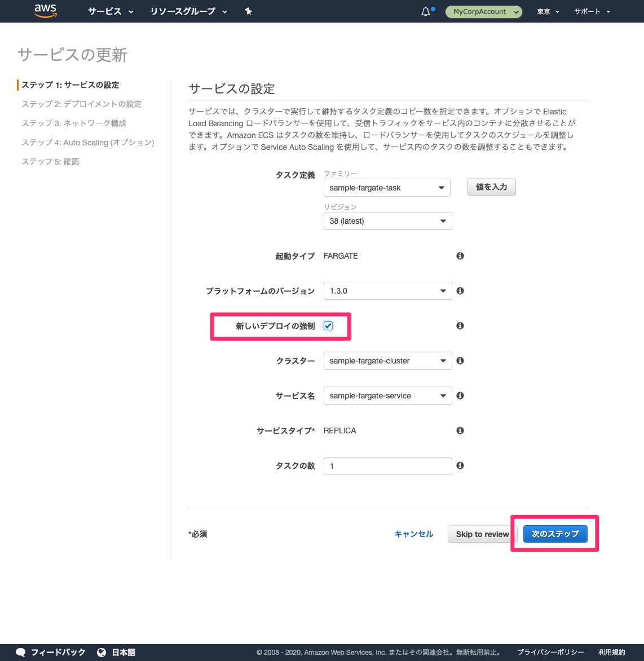Click the info icon next to クラスター
Viewport: 644px width, 661px height.
click(x=460, y=361)
